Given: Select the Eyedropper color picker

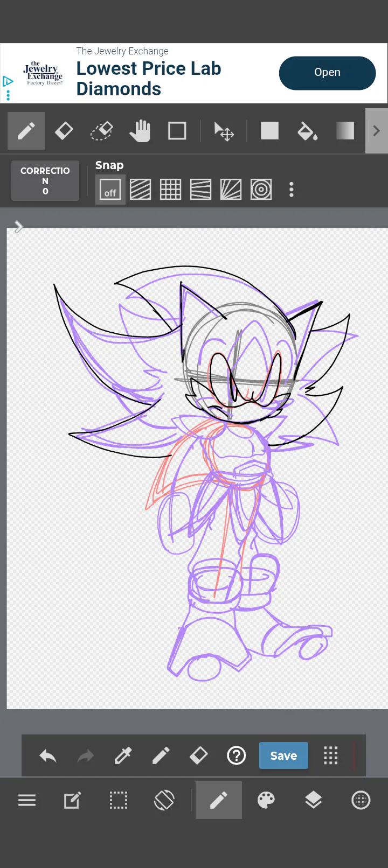Looking at the screenshot, I should point(123,756).
